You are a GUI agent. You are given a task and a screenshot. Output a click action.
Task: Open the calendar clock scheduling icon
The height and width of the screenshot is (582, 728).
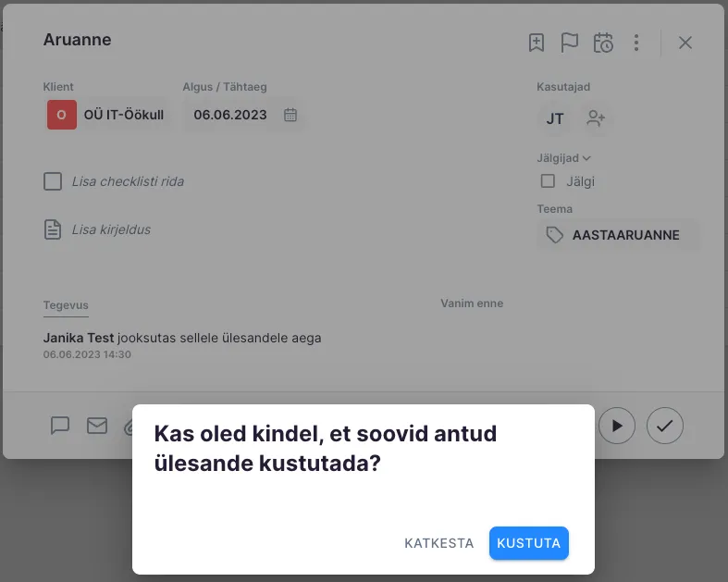coord(603,43)
